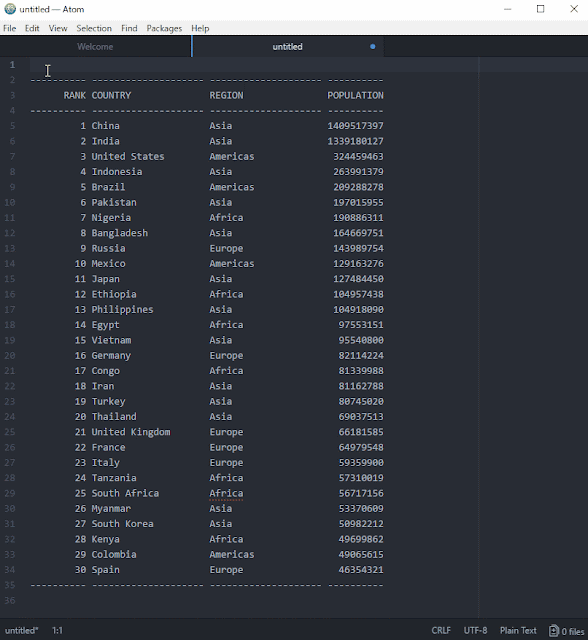Click on Turkey text
This screenshot has width=588, height=640.
tap(108, 401)
